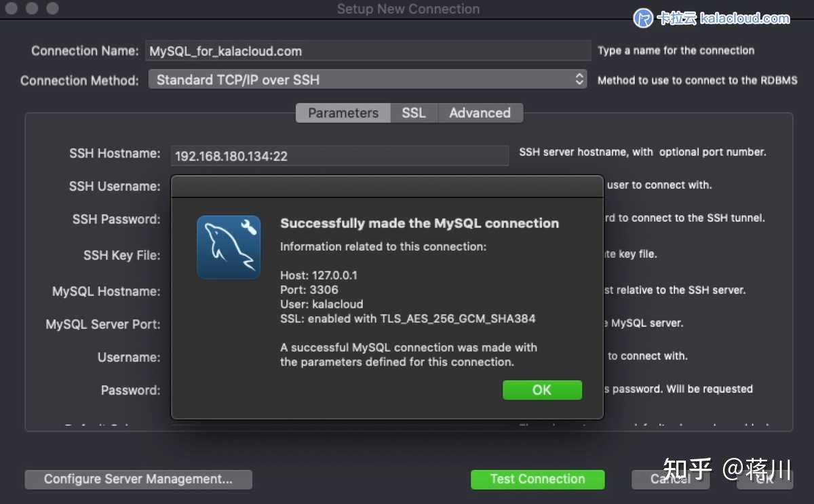Screen dimensions: 814x504
Task: Switch to the SSL tab
Action: [x=414, y=113]
